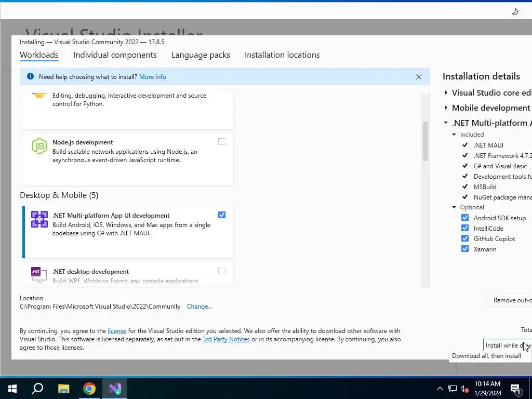Viewport: 532px width, 399px height.
Task: Collapse the .NET Multi-platform details section
Action: pyautogui.click(x=446, y=123)
